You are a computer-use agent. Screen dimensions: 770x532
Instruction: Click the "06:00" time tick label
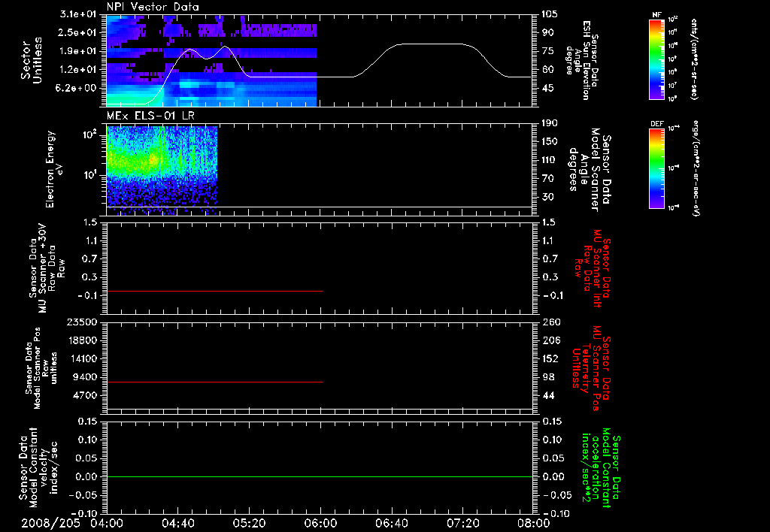click(320, 523)
